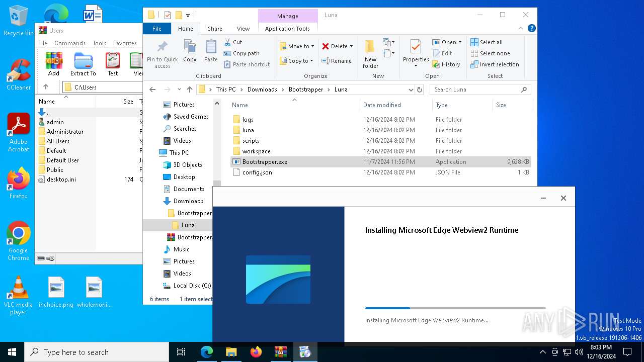Expand the Open dropdown arrow

coord(460,42)
